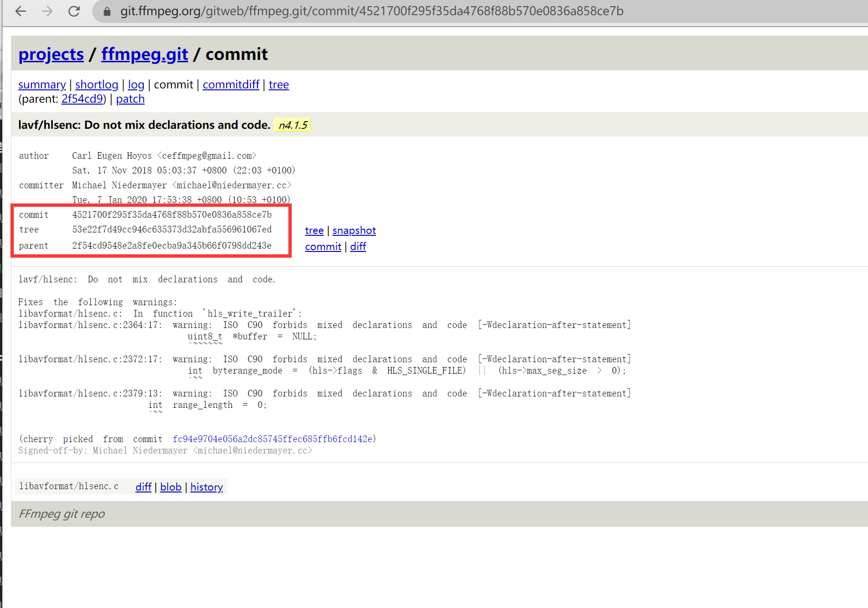The image size is (868, 608).
Task: Click the libavformat/hlsenc.c file name
Action: tap(69, 486)
